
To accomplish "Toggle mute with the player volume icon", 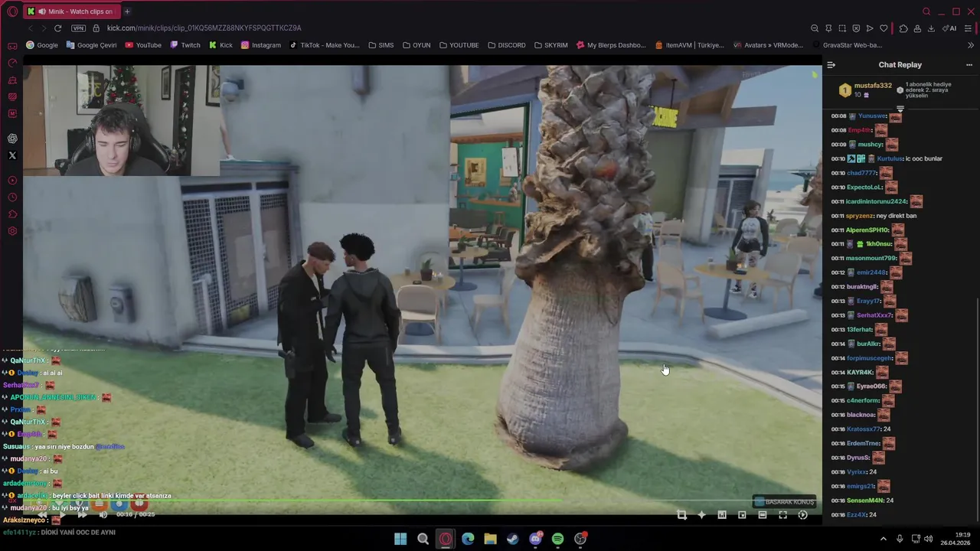I will click(103, 515).
